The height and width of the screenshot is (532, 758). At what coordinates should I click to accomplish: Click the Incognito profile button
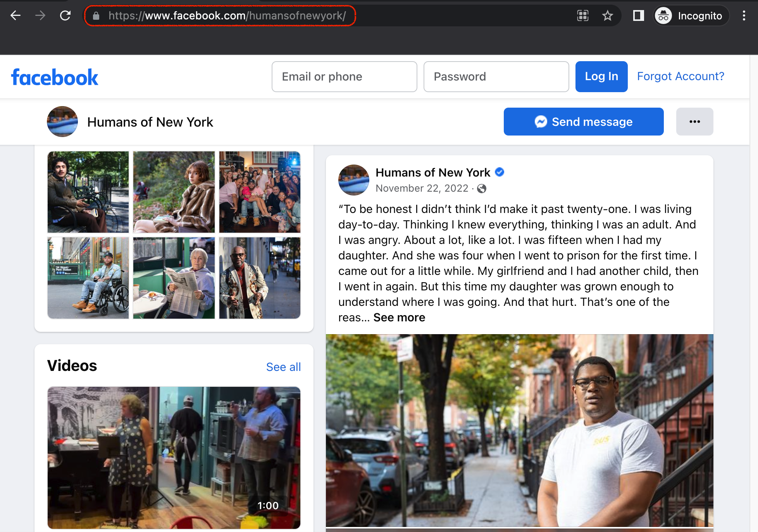pos(691,15)
